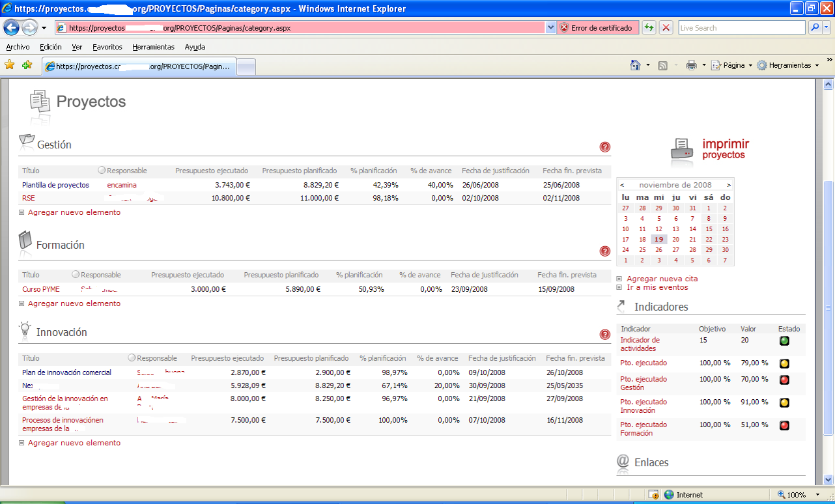Image resolution: width=835 pixels, height=504 pixels.
Task: Adjust the zoom level control in the status bar
Action: [x=794, y=494]
